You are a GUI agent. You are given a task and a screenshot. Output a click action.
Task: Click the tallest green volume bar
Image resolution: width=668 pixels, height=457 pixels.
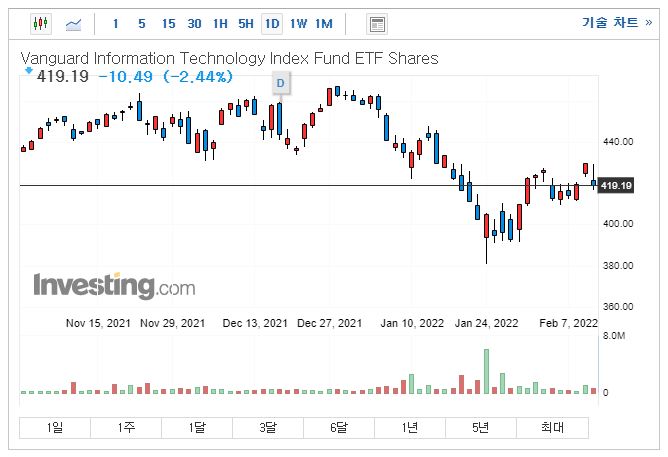486,371
